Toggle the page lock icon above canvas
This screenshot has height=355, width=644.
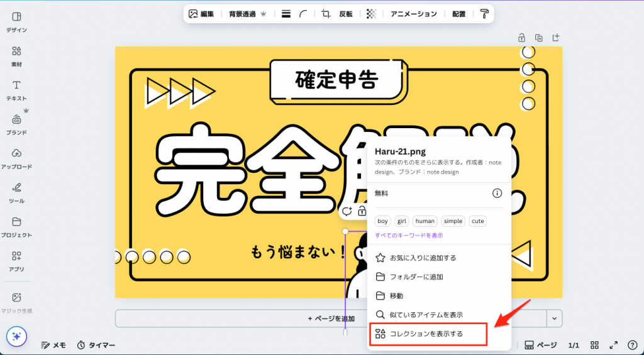[521, 38]
